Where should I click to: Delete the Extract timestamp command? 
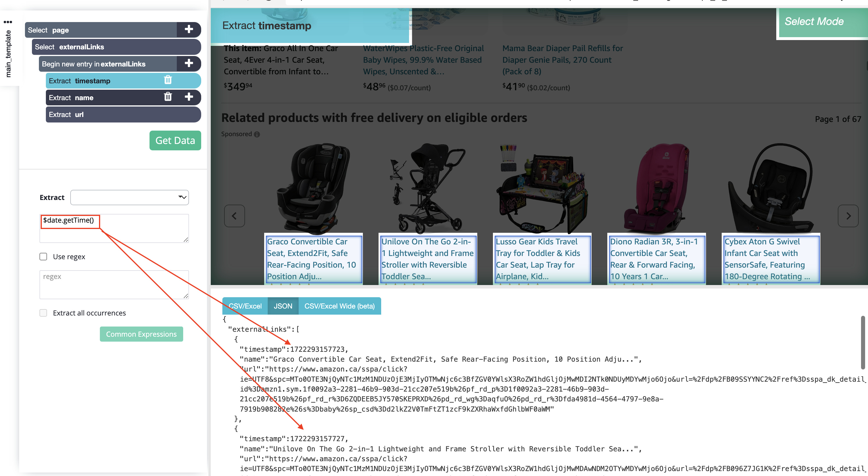[168, 80]
